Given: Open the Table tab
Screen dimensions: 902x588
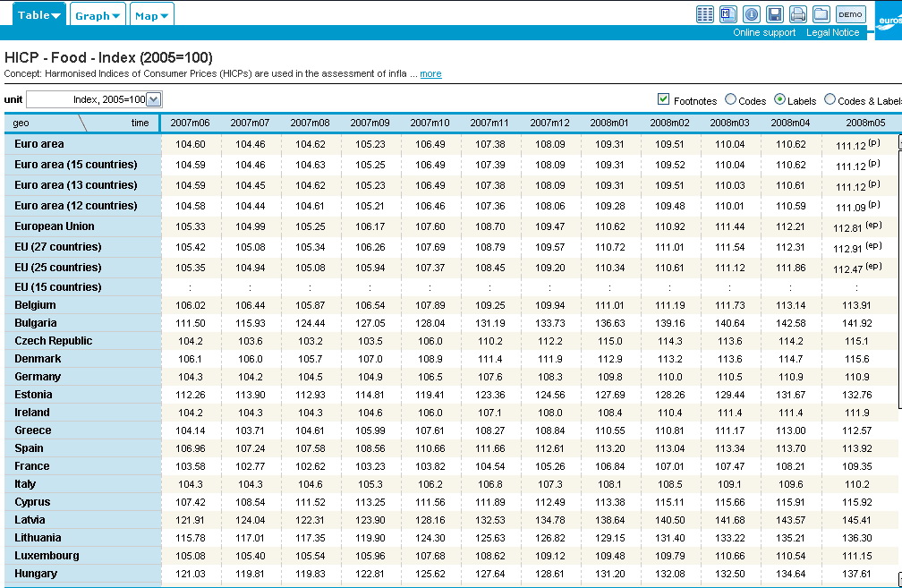Looking at the screenshot, I should point(39,15).
